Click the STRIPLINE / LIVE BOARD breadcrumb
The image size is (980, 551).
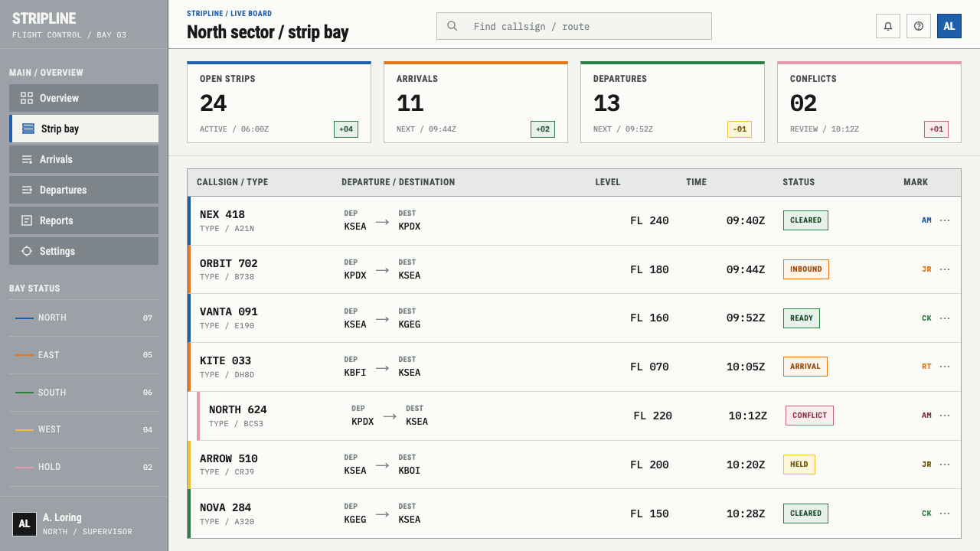229,14
